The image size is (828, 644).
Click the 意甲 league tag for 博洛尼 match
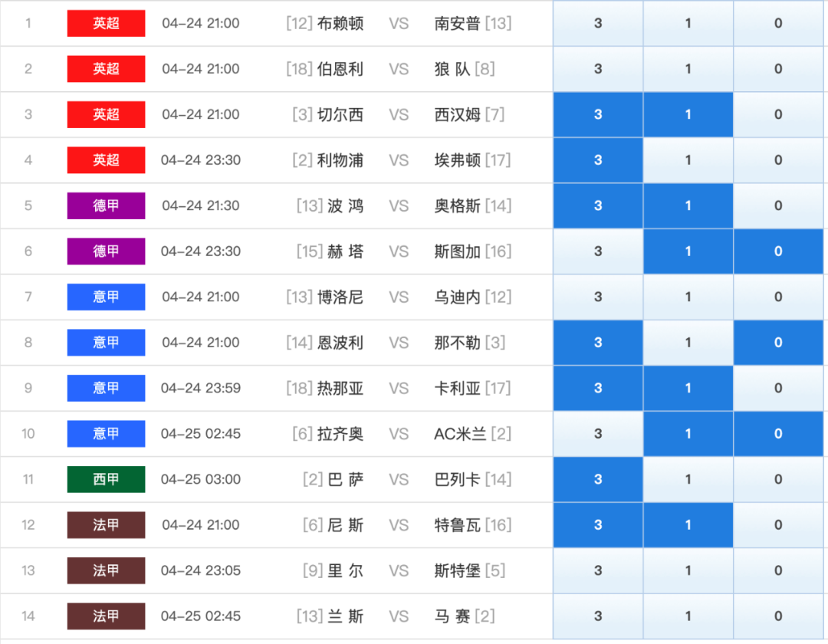tap(106, 297)
